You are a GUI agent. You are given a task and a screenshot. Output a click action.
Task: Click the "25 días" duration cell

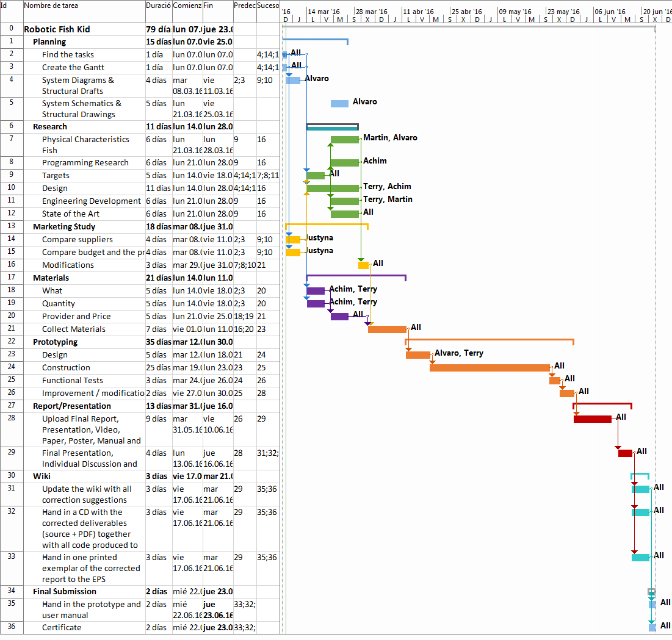pos(159,367)
